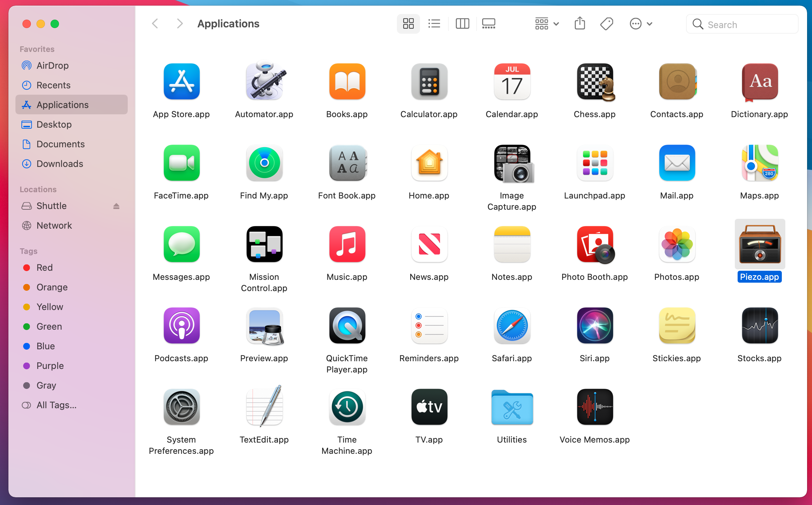
Task: Open the Action ellipsis menu
Action: coord(641,24)
